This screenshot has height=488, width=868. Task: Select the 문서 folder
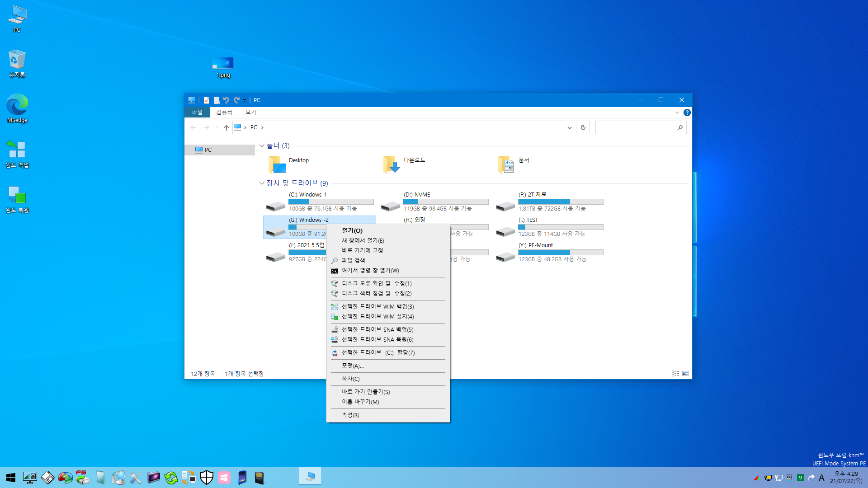pos(514,164)
